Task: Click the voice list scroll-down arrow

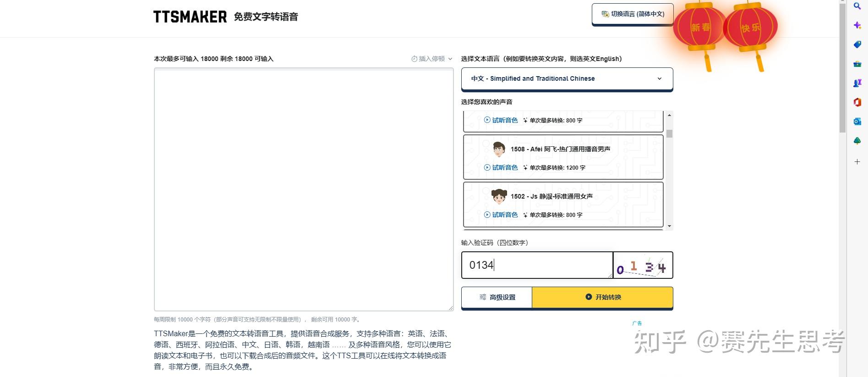Action: (x=669, y=226)
